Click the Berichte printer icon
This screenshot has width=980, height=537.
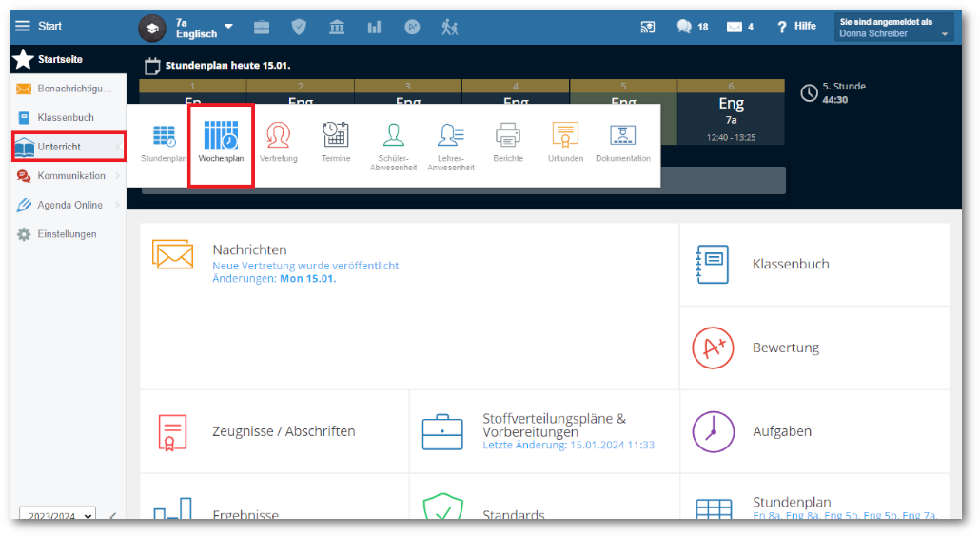[x=508, y=136]
